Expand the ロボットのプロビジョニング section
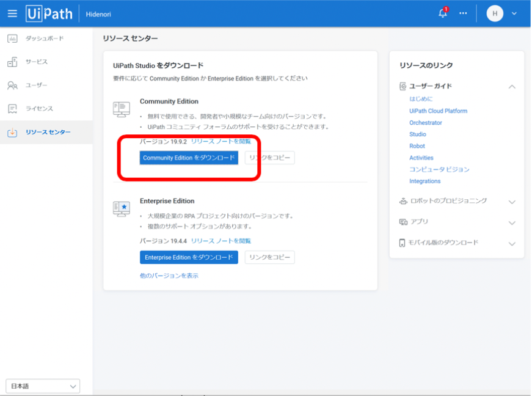The image size is (532, 396). tap(512, 202)
